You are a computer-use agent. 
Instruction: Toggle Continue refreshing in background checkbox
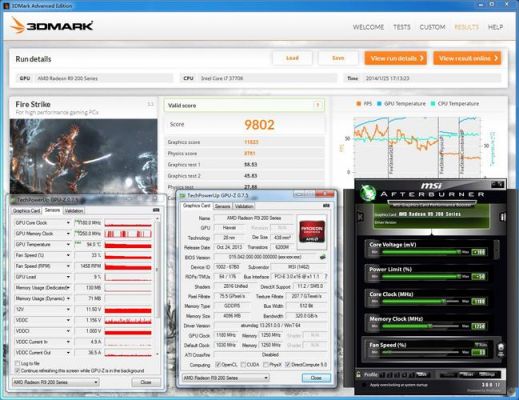tap(17, 371)
